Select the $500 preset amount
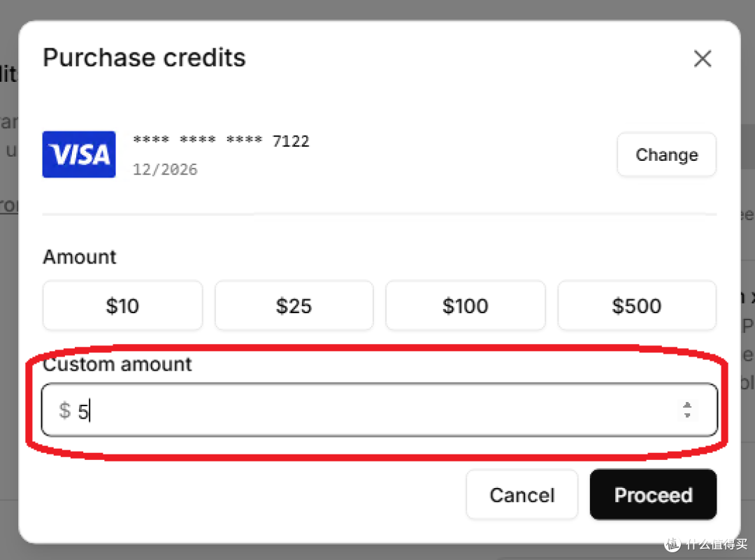This screenshot has width=755, height=560. click(637, 306)
